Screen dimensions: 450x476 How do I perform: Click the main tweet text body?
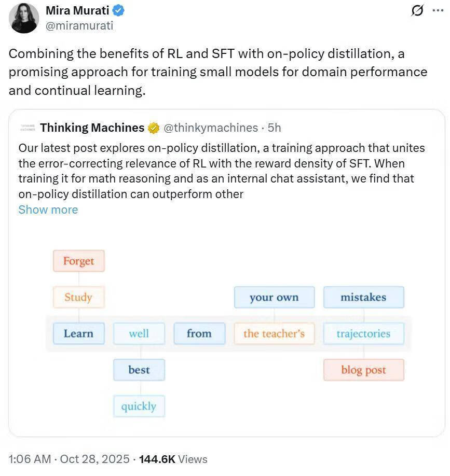coord(218,72)
